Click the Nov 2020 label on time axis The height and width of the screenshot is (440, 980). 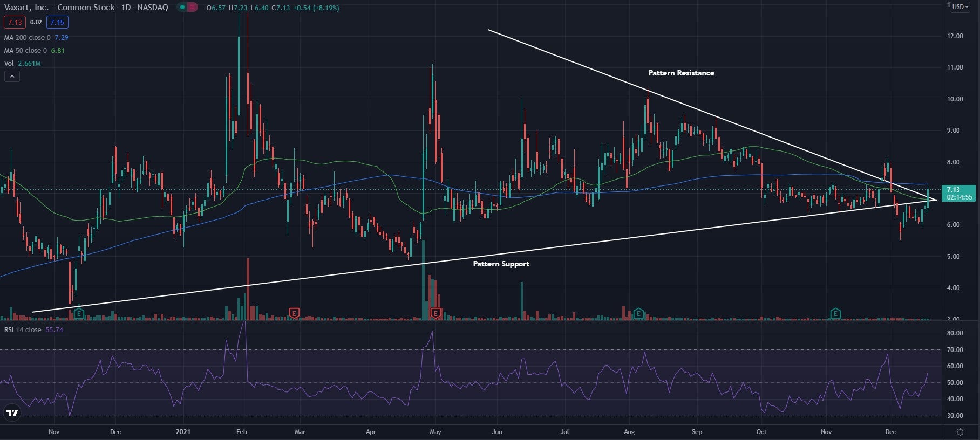[54, 432]
